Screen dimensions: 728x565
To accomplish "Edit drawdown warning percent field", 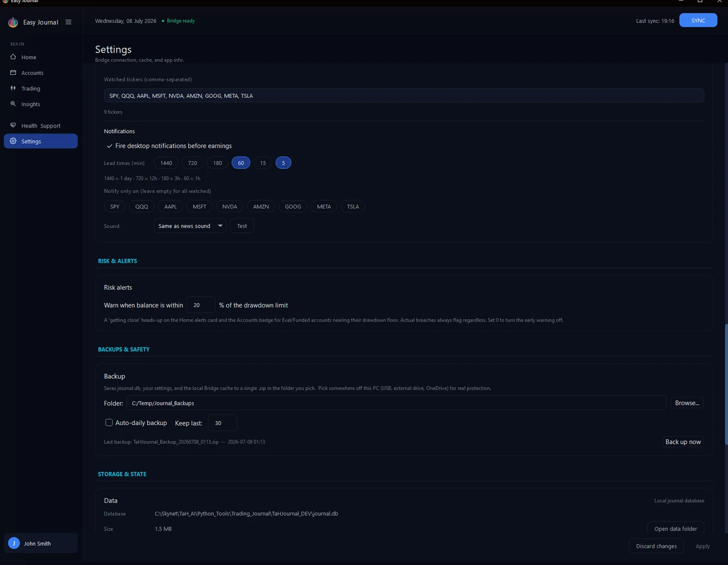I will pos(201,305).
